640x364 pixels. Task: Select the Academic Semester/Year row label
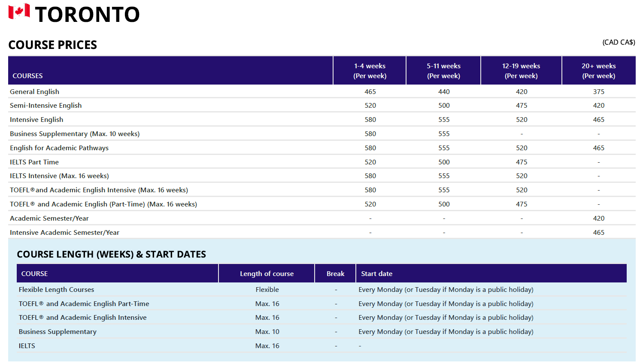pyautogui.click(x=49, y=218)
